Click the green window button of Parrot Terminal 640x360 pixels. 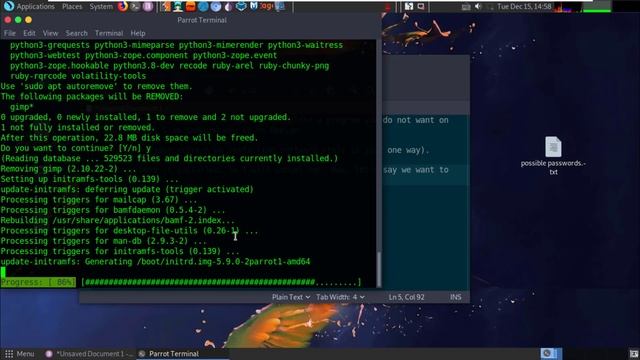pos(18,20)
